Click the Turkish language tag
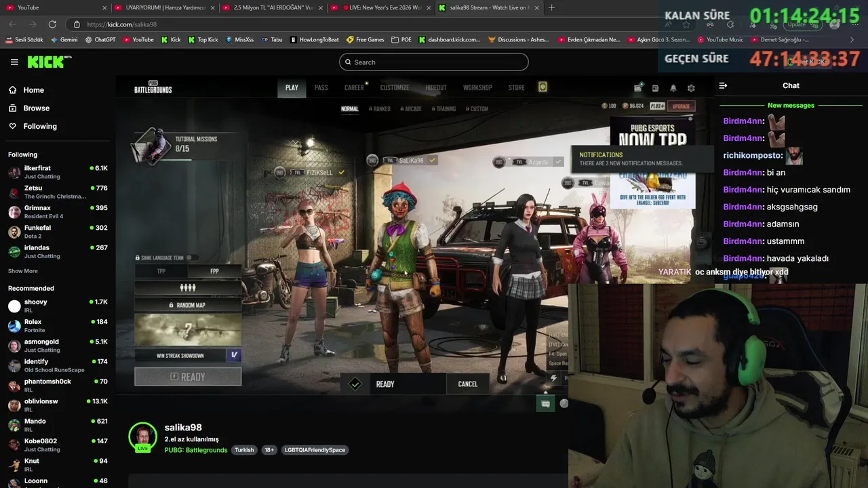The image size is (868, 488). [244, 450]
